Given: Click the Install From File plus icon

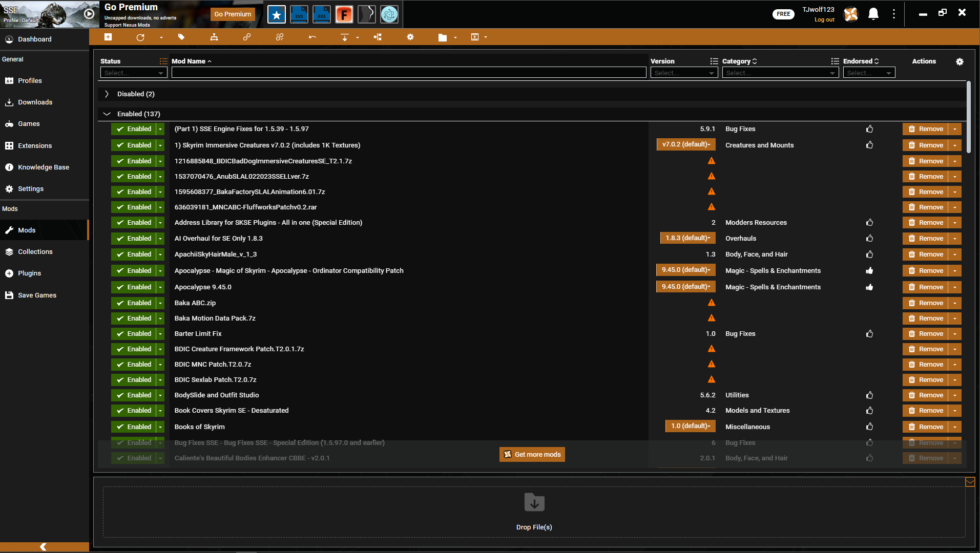Looking at the screenshot, I should (108, 37).
